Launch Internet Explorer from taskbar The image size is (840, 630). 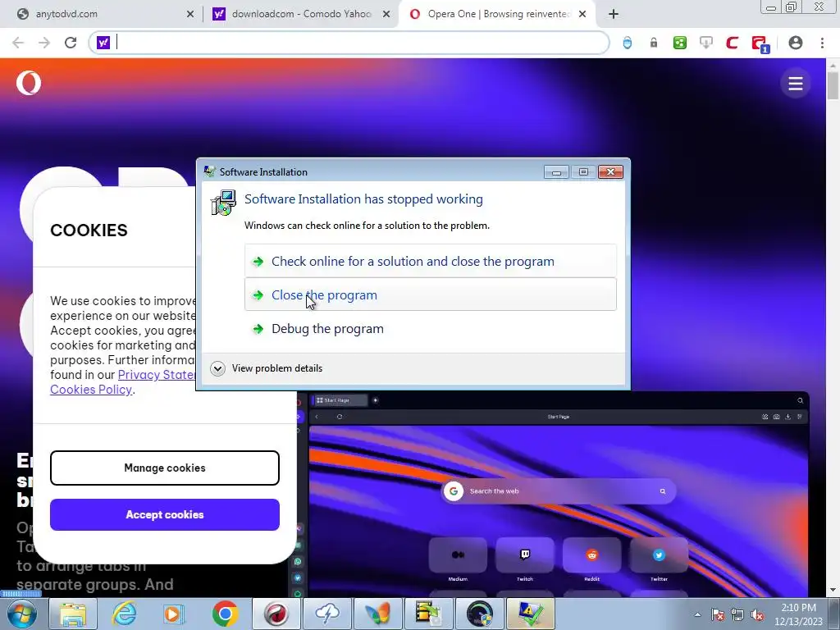pyautogui.click(x=124, y=614)
